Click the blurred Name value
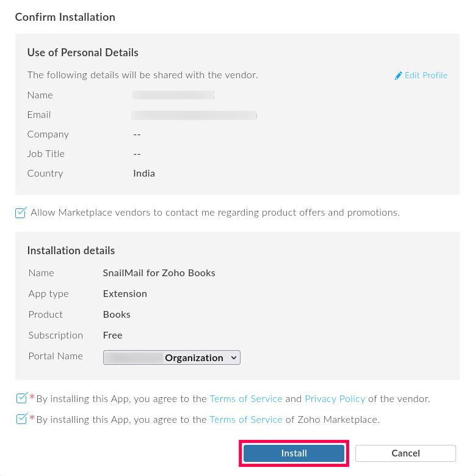The height and width of the screenshot is (476, 475). [x=173, y=95]
